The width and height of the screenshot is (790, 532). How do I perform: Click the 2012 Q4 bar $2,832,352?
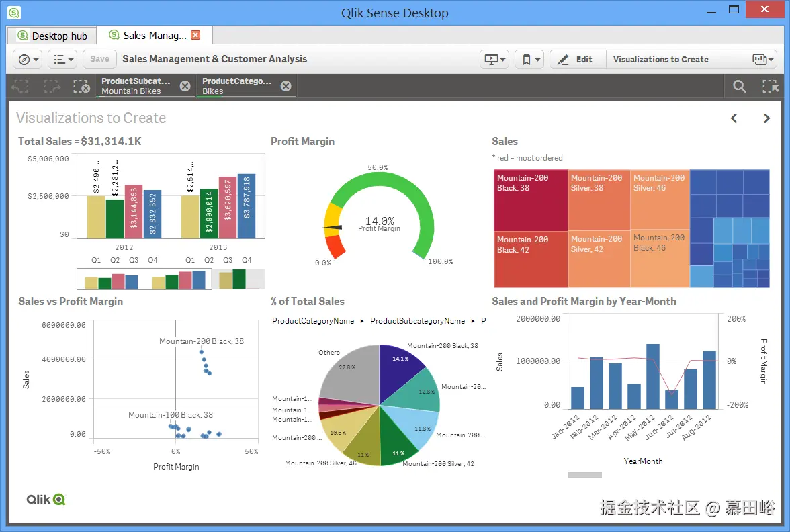152,214
